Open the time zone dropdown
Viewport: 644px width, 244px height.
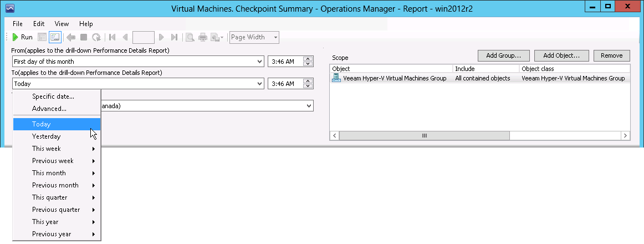pos(309,106)
